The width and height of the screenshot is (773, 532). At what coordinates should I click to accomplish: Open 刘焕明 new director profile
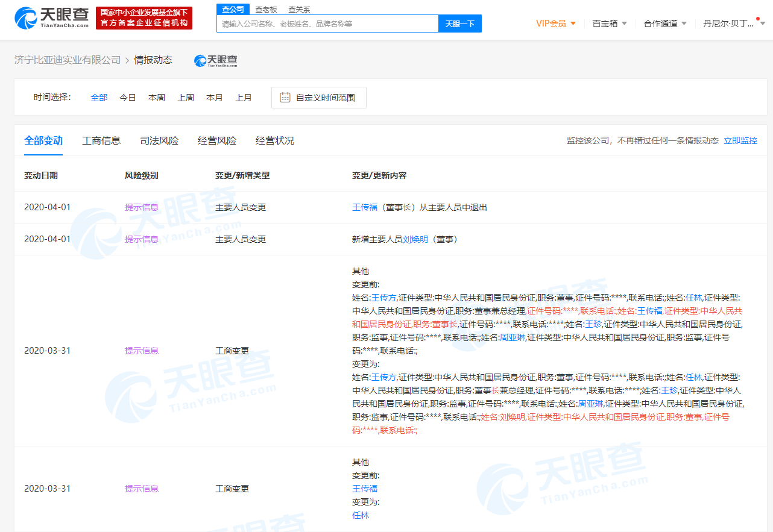tap(416, 239)
